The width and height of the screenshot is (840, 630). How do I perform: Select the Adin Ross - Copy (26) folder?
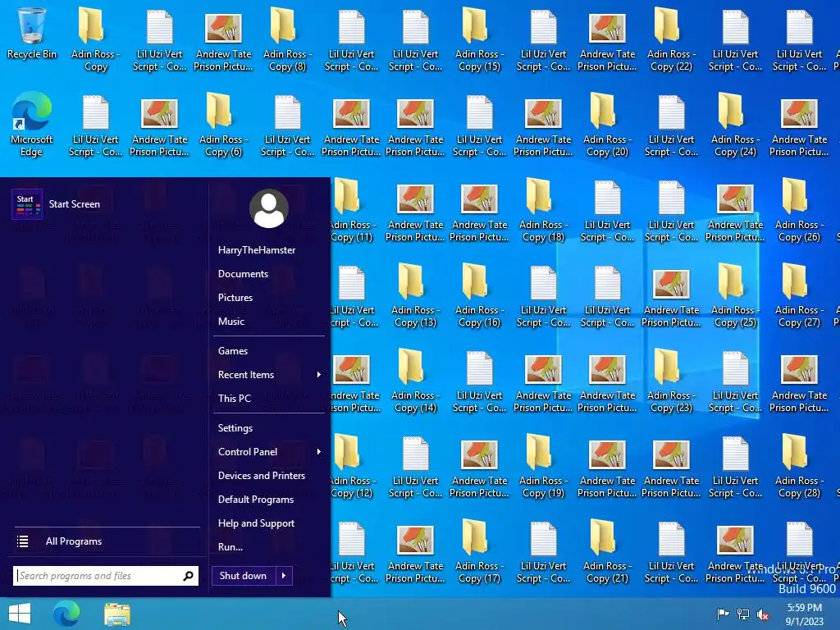799,210
